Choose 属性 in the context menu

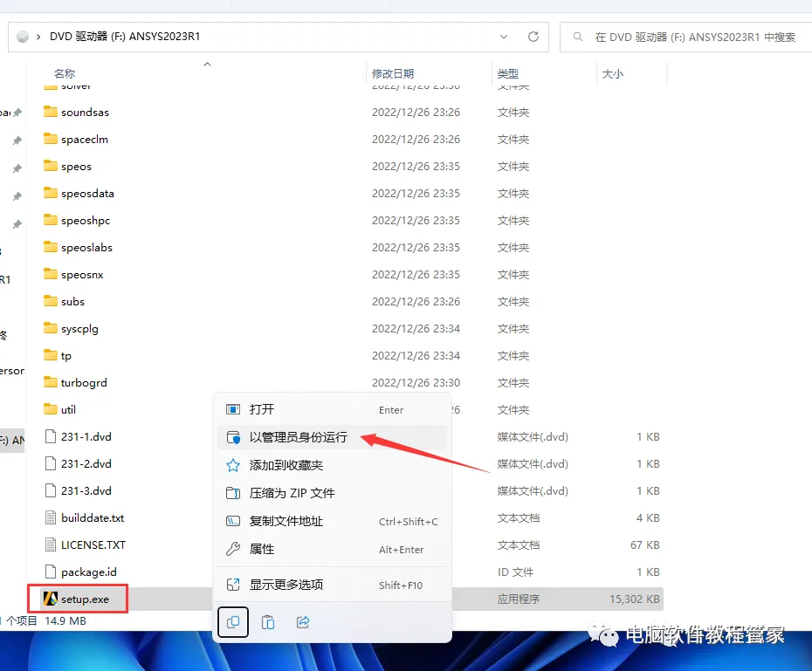332,549
